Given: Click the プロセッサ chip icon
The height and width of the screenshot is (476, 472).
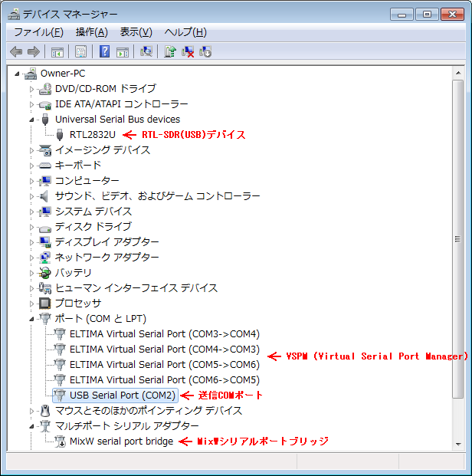Looking at the screenshot, I should [x=45, y=303].
